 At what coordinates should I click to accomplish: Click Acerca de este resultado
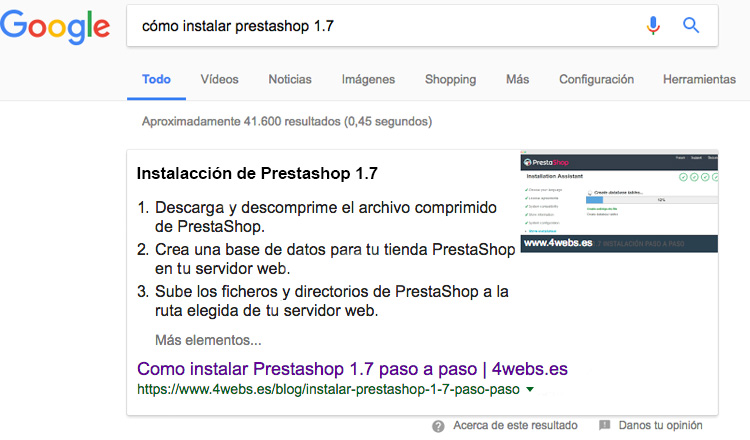515,425
